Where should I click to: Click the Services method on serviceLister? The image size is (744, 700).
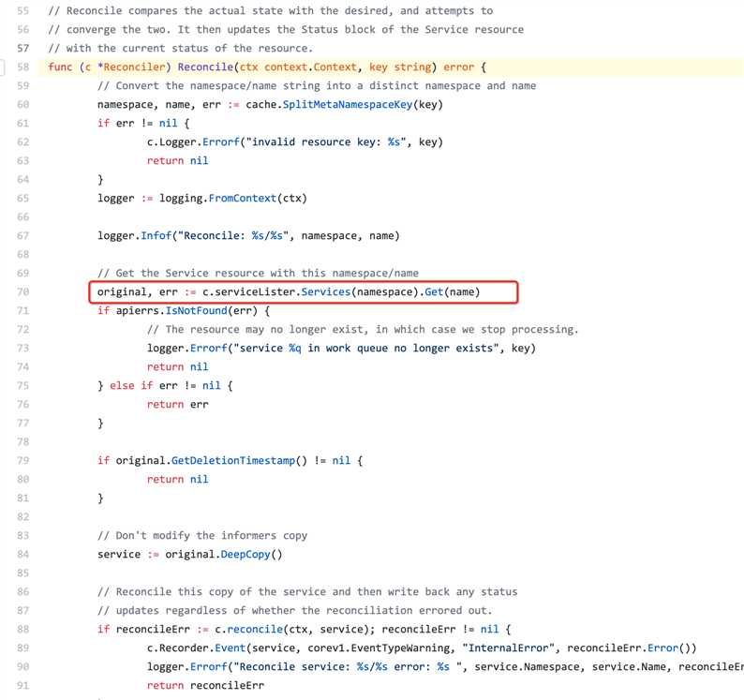[x=325, y=291]
